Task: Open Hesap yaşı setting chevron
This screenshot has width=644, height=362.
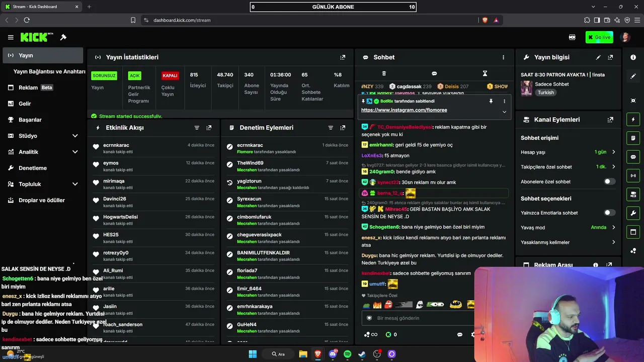Action: 614,152
